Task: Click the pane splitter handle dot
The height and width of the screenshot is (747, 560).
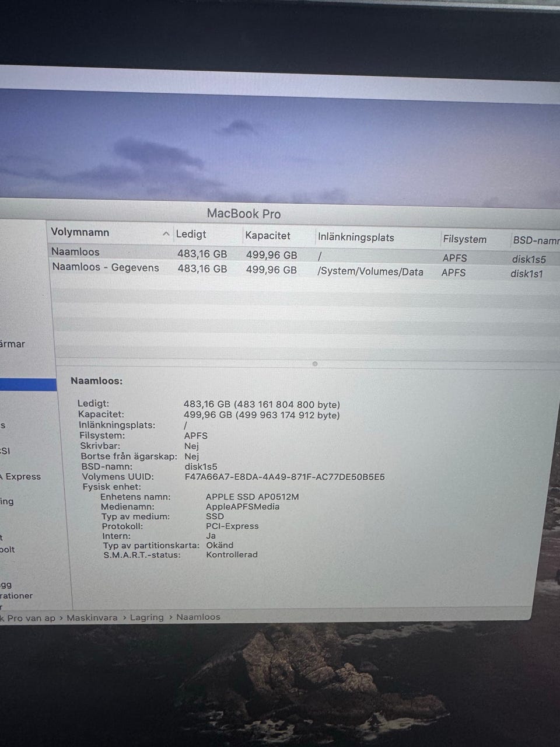Action: (315, 364)
